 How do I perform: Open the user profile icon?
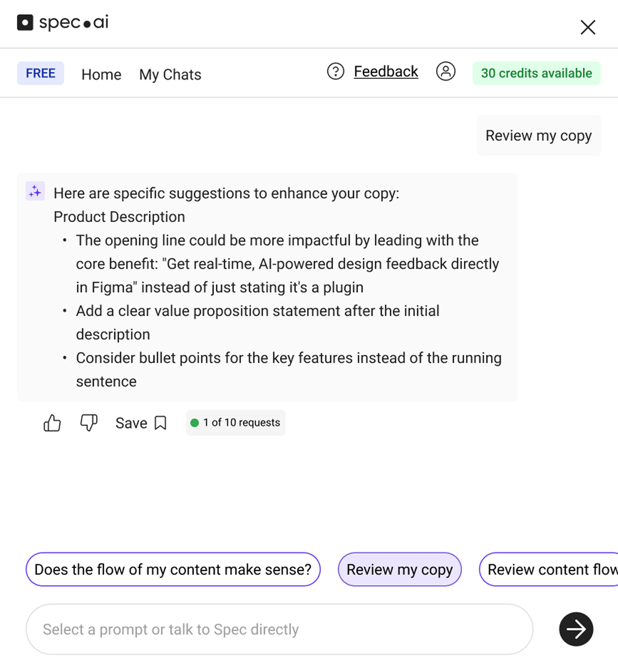coord(446,71)
